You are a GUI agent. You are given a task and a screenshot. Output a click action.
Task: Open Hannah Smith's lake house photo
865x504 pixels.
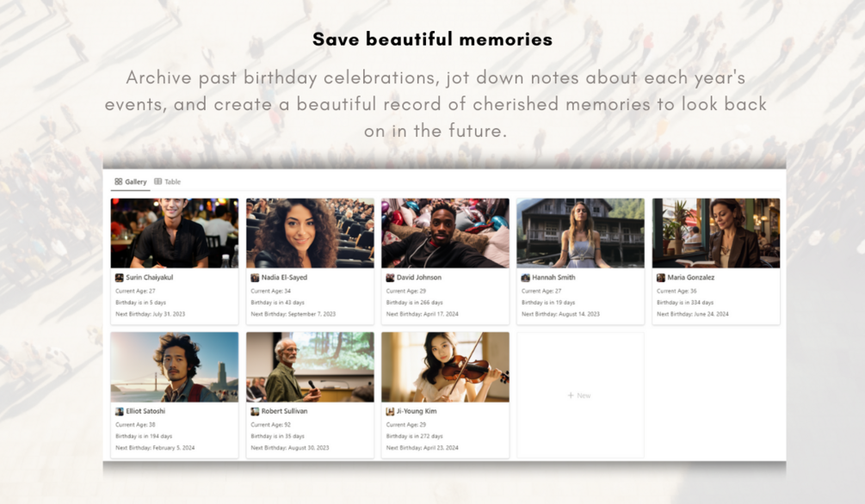point(580,233)
